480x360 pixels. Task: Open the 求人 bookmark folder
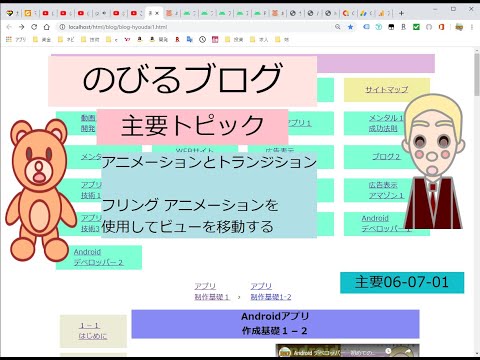pyautogui.click(x=259, y=39)
